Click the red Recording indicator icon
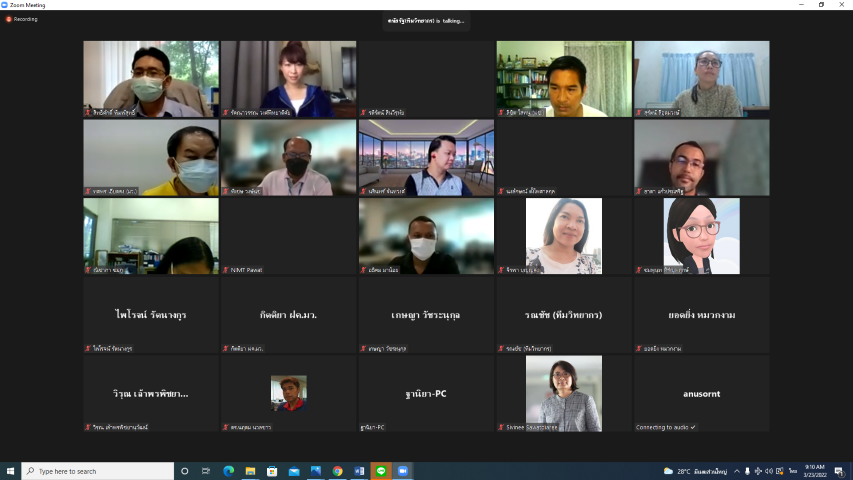853x480 pixels. click(x=9, y=19)
